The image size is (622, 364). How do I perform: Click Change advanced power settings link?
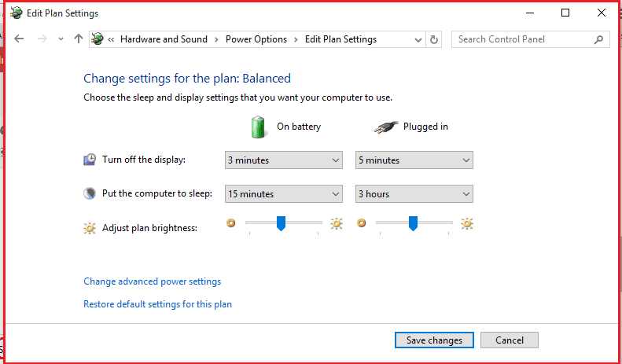(x=153, y=281)
